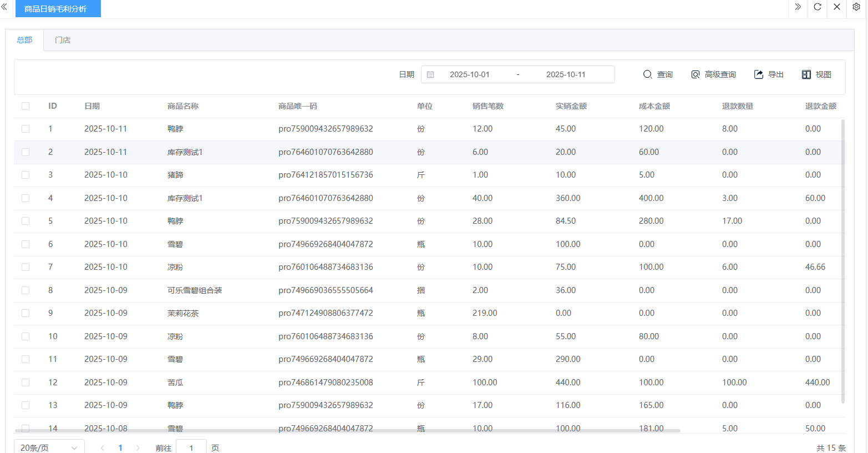Open the settings gear icon
This screenshot has height=453, width=868.
click(x=856, y=7)
